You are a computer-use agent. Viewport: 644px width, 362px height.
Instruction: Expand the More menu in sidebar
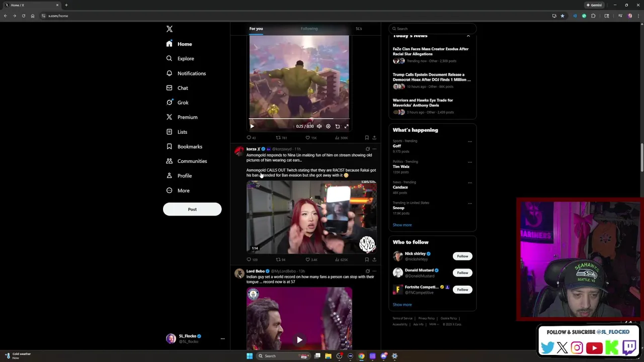click(x=178, y=191)
